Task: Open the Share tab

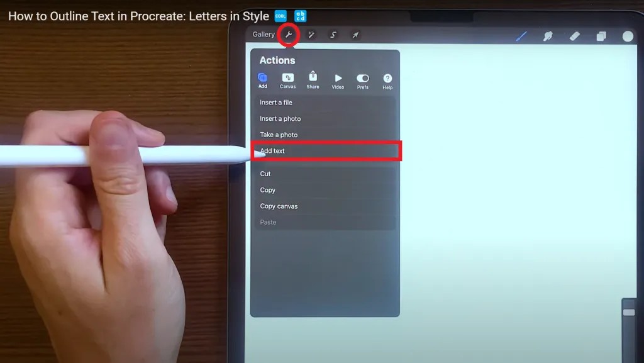Action: [x=313, y=79]
